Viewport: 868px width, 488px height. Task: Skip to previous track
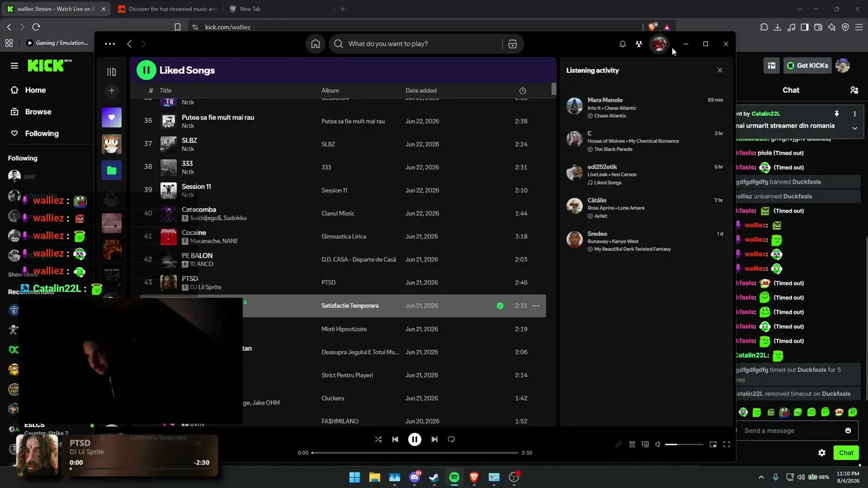(x=395, y=439)
